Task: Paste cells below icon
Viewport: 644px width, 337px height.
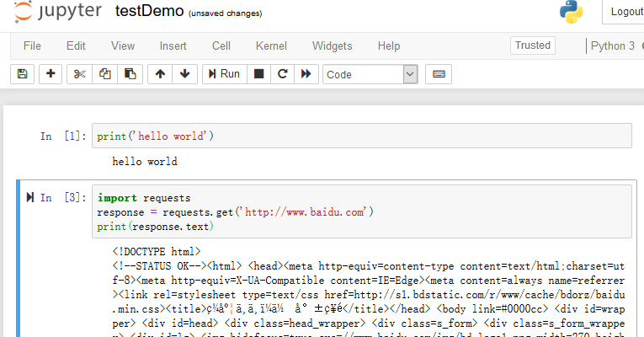Action: (130, 74)
